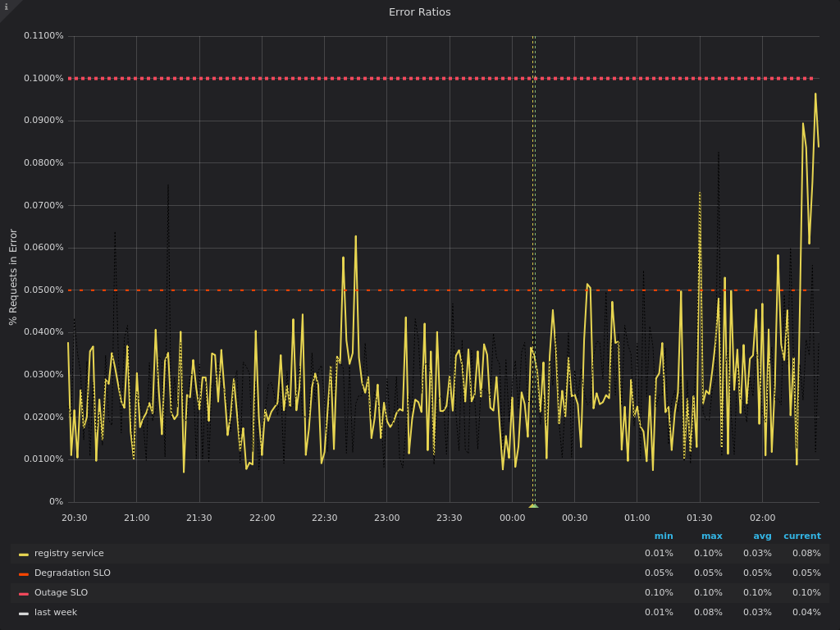Click the "% Requests in Error" axis label
This screenshot has height=630, width=840.
click(x=13, y=277)
